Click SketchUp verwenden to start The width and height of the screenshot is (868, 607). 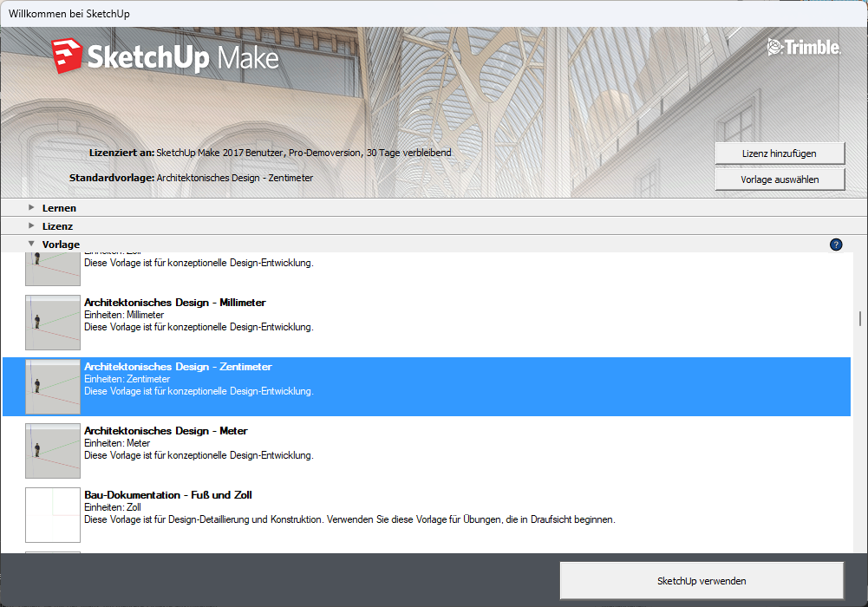(x=702, y=579)
